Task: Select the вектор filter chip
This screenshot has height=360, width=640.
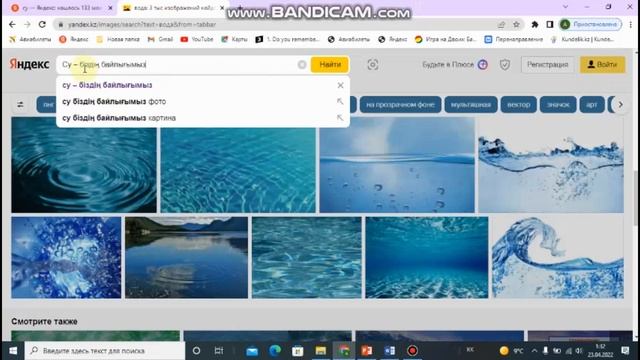Action: (518, 104)
